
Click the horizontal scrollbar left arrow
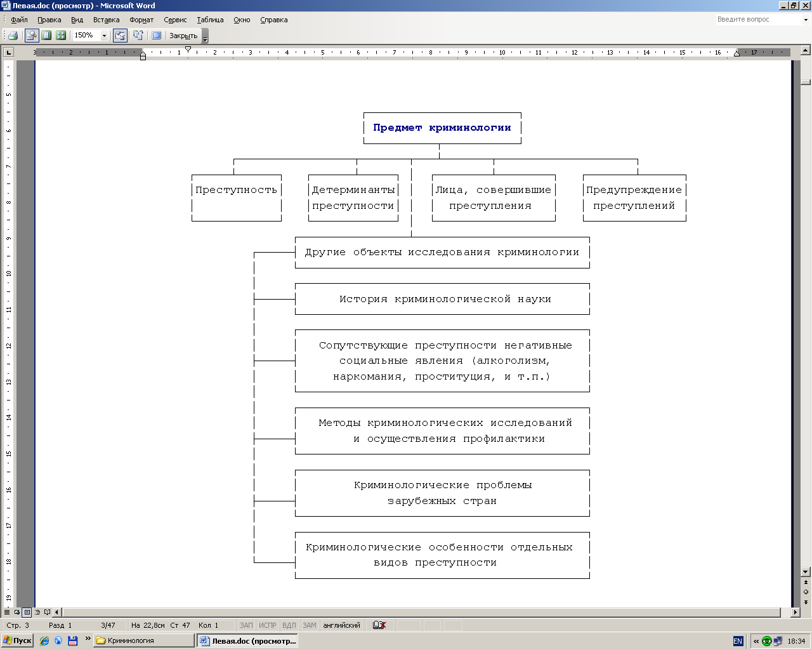point(57,613)
